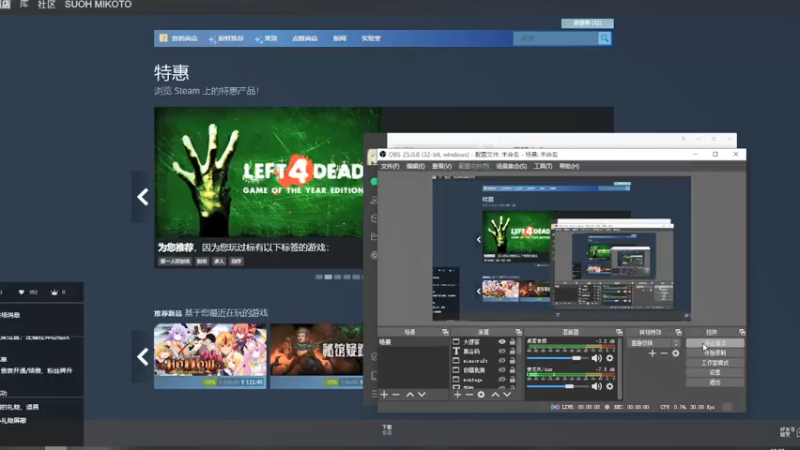Open the scene transition type dropdown
Image resolution: width=800 pixels, height=450 pixels.
point(654,343)
